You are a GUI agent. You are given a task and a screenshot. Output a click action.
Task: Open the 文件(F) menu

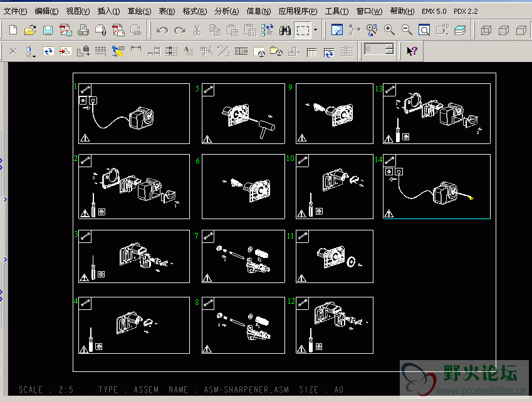click(15, 11)
